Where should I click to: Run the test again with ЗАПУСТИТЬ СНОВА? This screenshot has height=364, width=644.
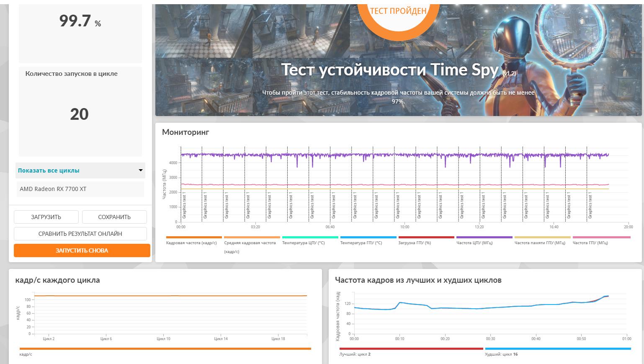coord(82,250)
